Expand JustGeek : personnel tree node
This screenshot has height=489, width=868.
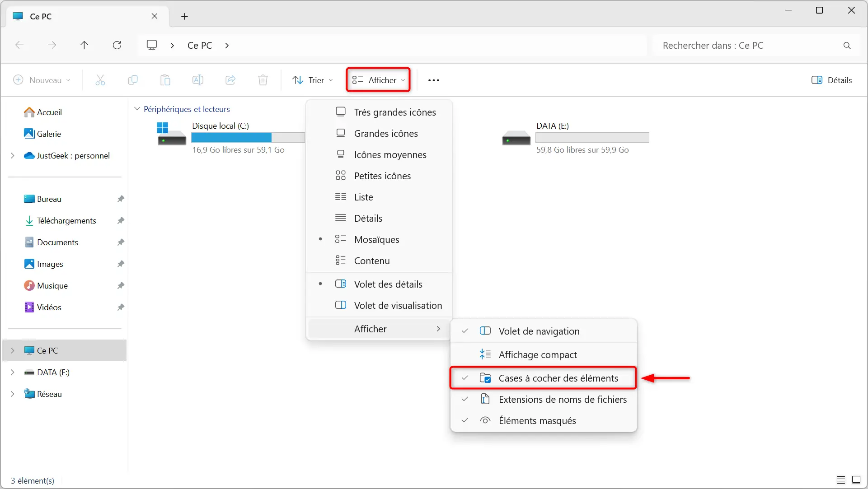point(13,155)
